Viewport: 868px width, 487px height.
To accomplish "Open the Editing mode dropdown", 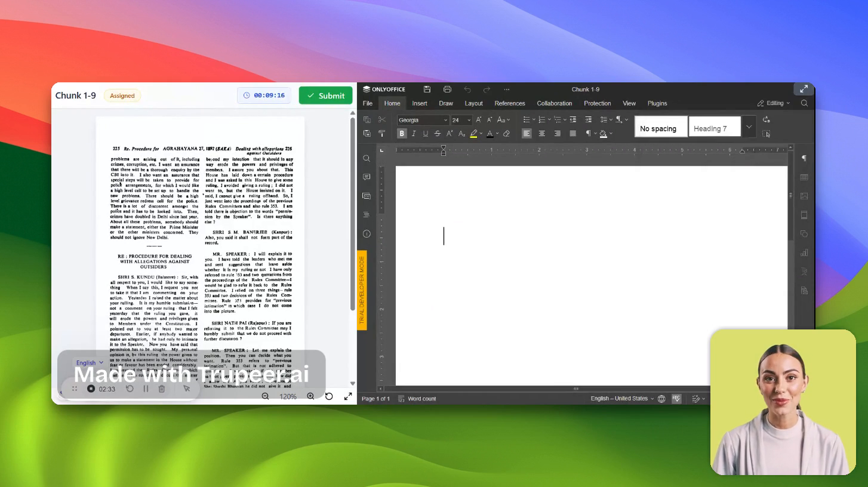I will [x=774, y=103].
